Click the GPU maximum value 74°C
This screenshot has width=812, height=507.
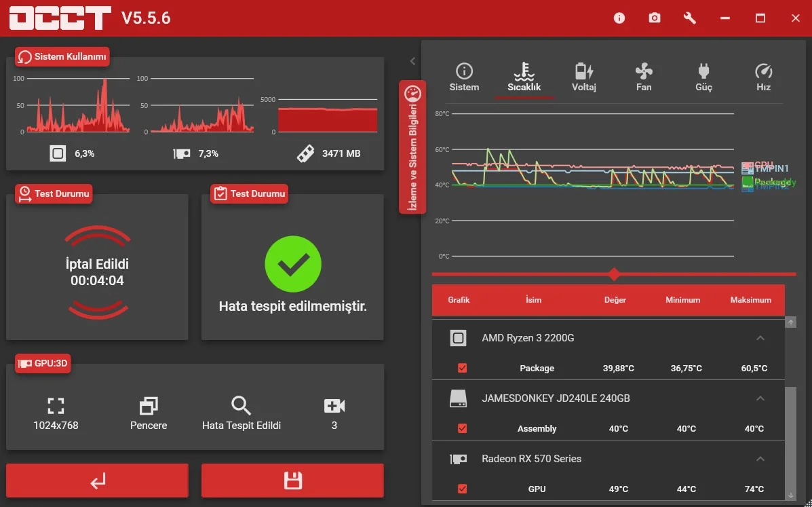click(754, 489)
